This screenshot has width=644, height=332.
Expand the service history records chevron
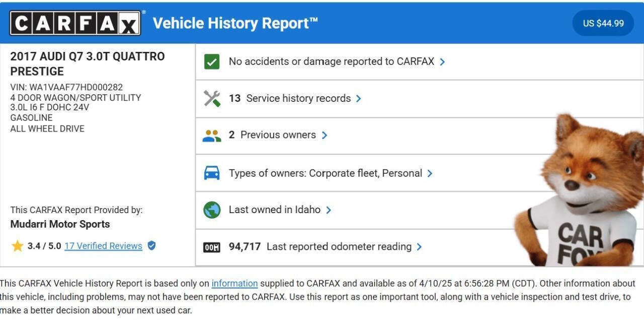[358, 99]
